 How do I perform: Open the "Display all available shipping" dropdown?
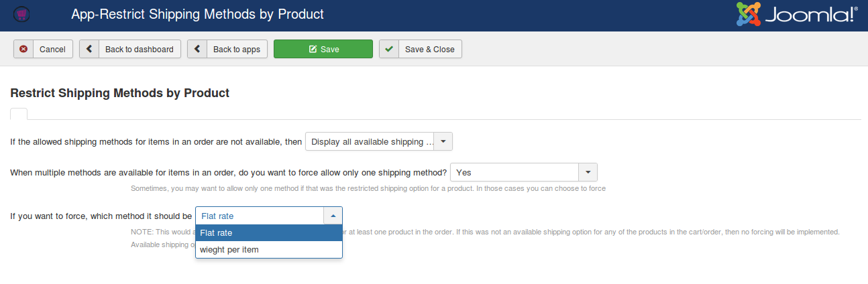pyautogui.click(x=379, y=142)
